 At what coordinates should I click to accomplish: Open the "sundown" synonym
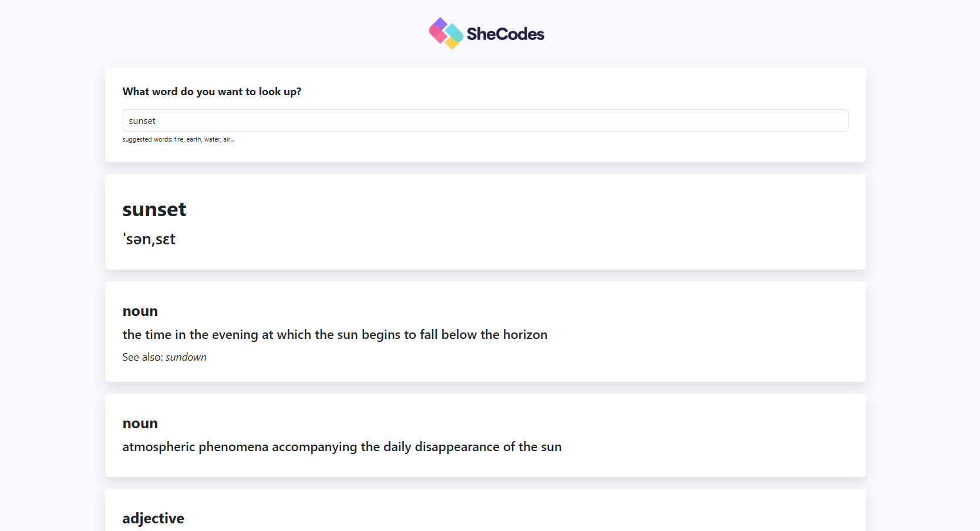tap(186, 357)
